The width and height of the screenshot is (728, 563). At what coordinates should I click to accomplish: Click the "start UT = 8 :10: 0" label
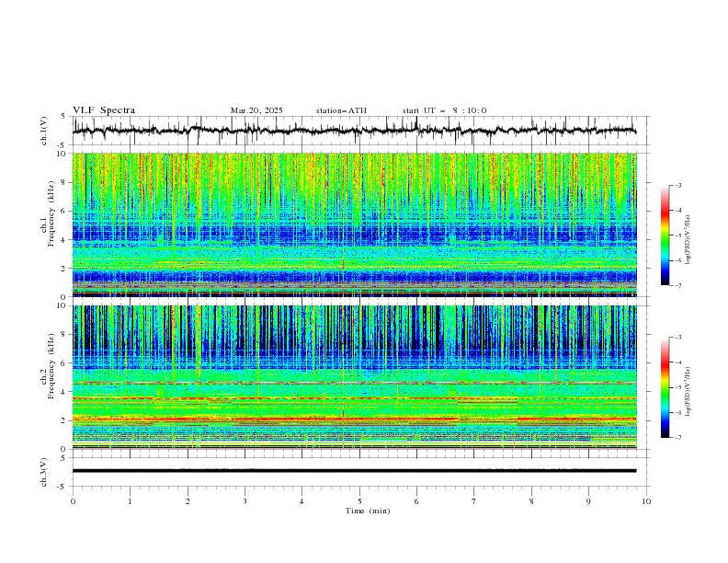coord(444,110)
